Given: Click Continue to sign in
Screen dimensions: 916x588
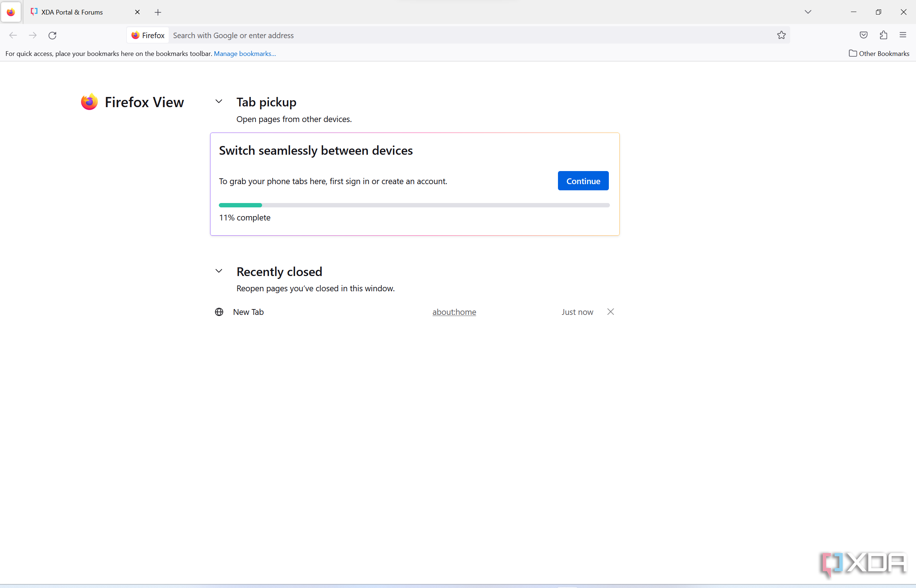Looking at the screenshot, I should pos(583,181).
